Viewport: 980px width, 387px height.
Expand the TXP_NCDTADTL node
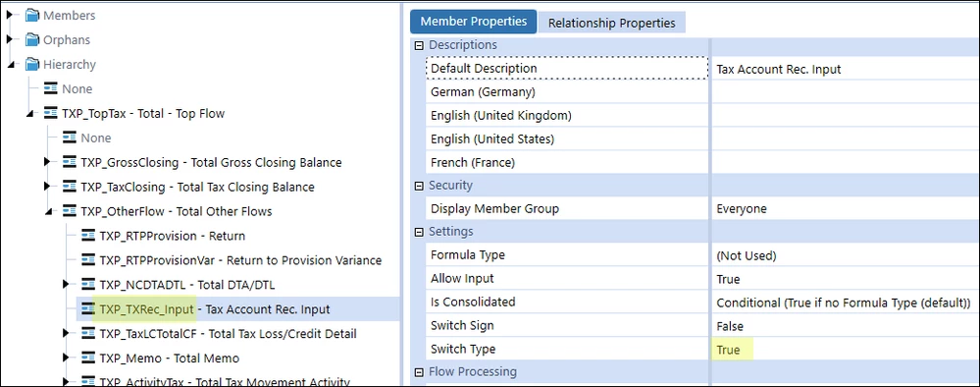click(66, 285)
